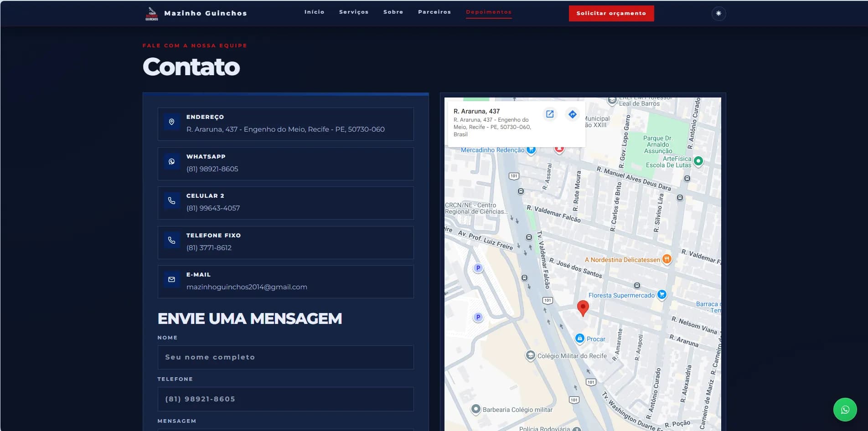Click the Procar map pin
The width and height of the screenshot is (868, 431).
click(579, 339)
